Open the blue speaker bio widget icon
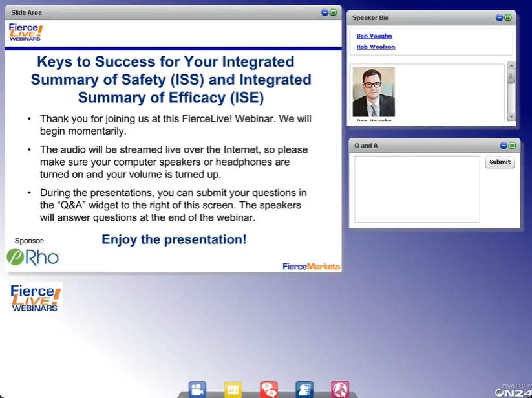 (304, 390)
